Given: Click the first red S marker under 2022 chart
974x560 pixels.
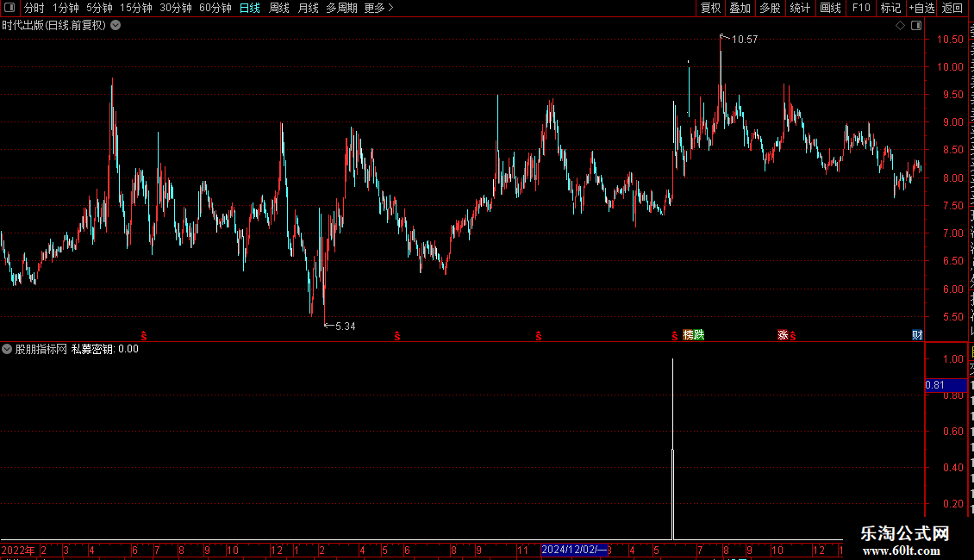Looking at the screenshot, I should point(143,336).
